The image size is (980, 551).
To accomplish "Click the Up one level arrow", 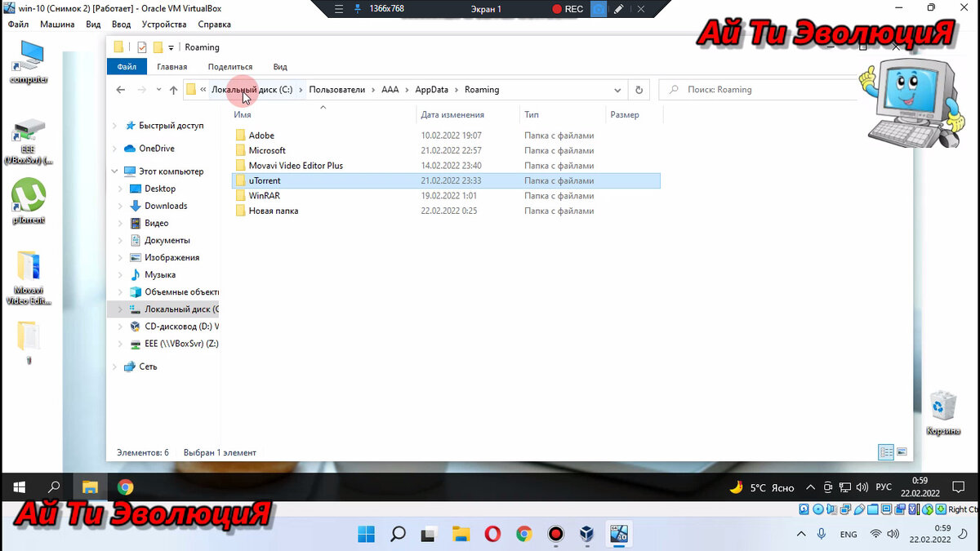I will pyautogui.click(x=173, y=90).
